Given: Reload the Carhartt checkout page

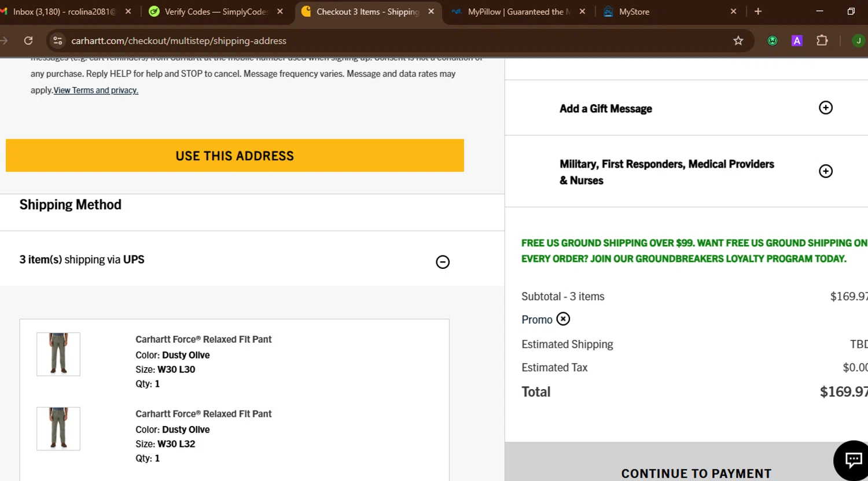Looking at the screenshot, I should [28, 40].
